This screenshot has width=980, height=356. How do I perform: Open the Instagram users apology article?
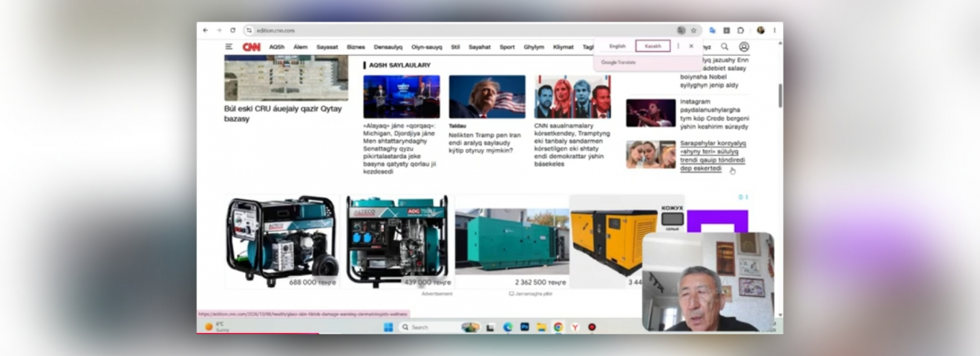pos(714,114)
